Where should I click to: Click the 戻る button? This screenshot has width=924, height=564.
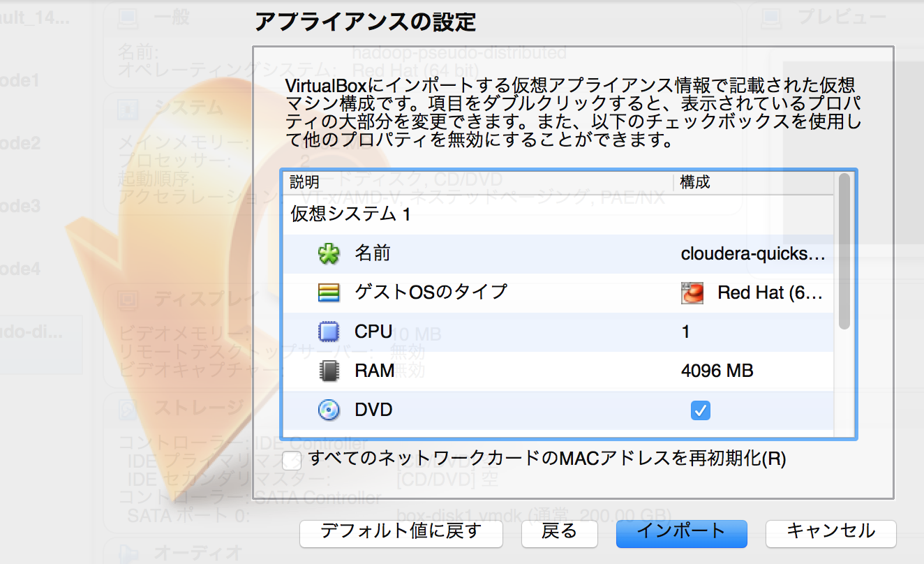pyautogui.click(x=560, y=533)
